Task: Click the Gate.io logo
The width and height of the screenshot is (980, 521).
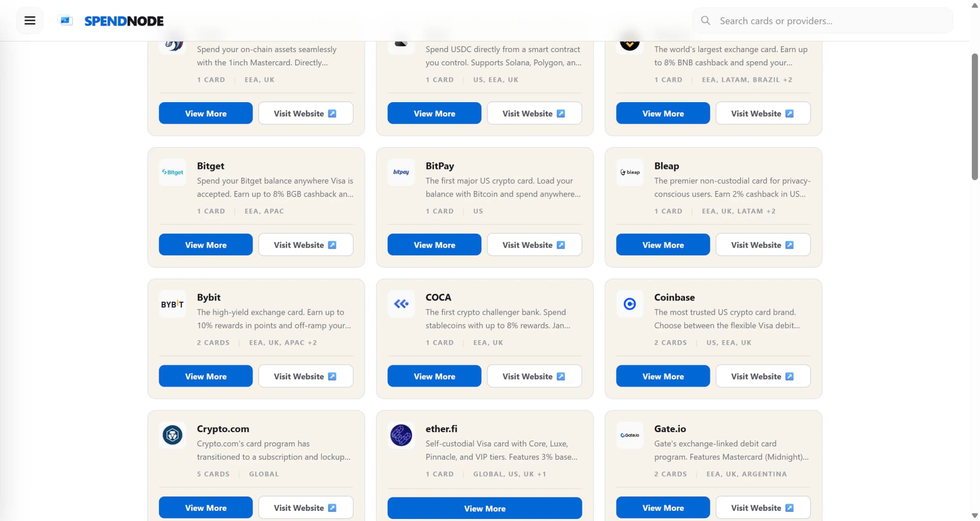Action: [x=629, y=435]
